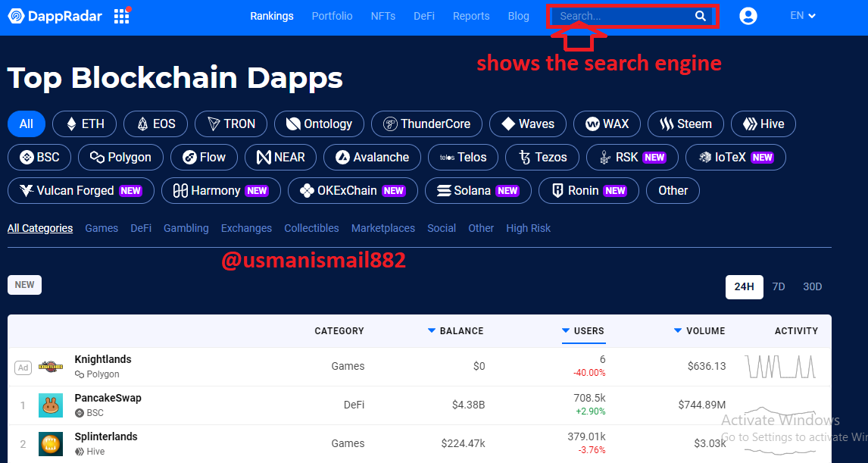Choose the IoTeX chain filter
Image resolution: width=868 pixels, height=463 pixels.
735,158
